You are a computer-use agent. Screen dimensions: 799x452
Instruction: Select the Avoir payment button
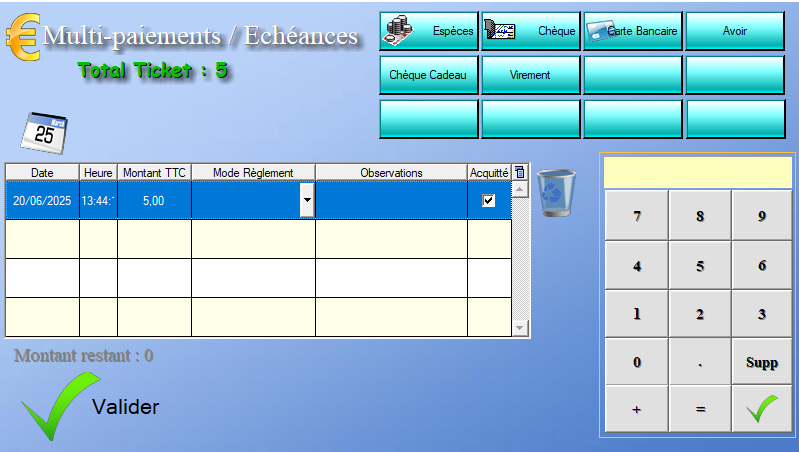click(x=734, y=31)
